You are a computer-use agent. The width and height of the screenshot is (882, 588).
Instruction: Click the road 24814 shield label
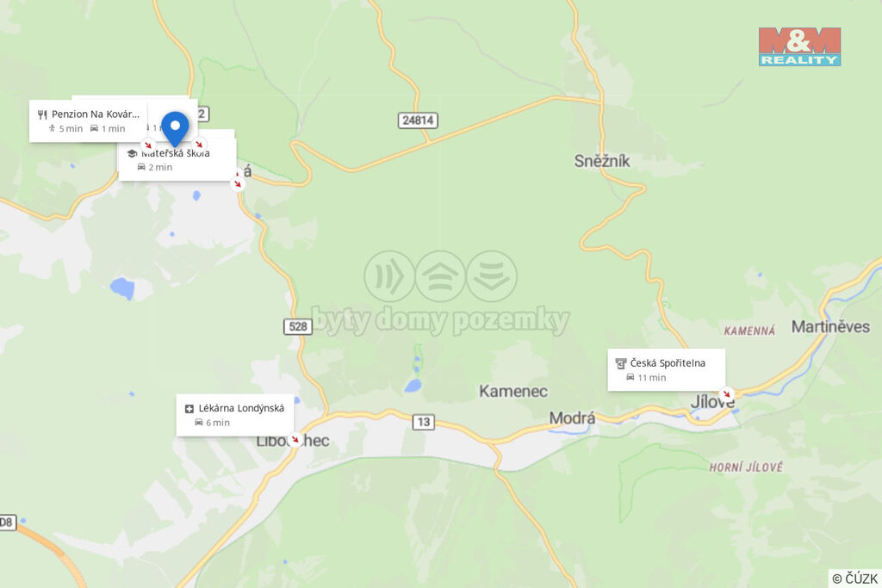coord(418,121)
